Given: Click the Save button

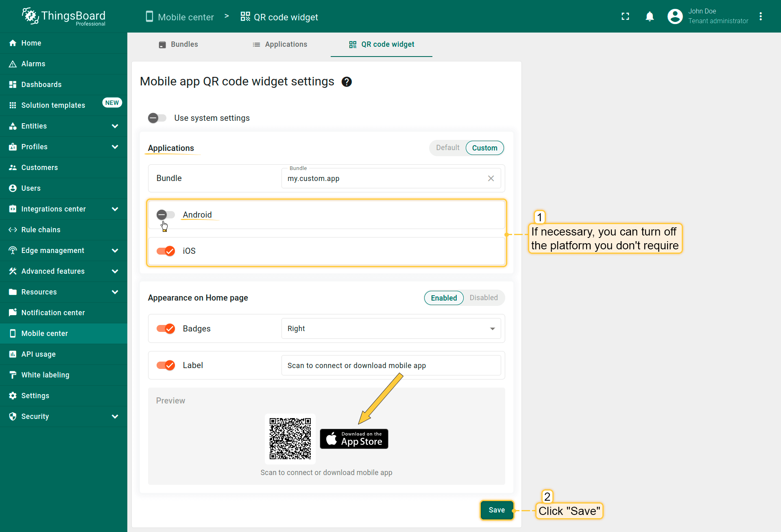Looking at the screenshot, I should coord(497,510).
